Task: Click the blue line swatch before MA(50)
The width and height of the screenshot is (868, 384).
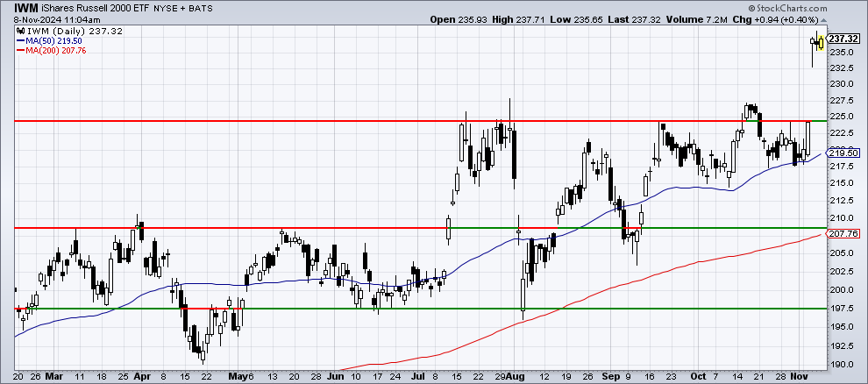Action: 20,41
